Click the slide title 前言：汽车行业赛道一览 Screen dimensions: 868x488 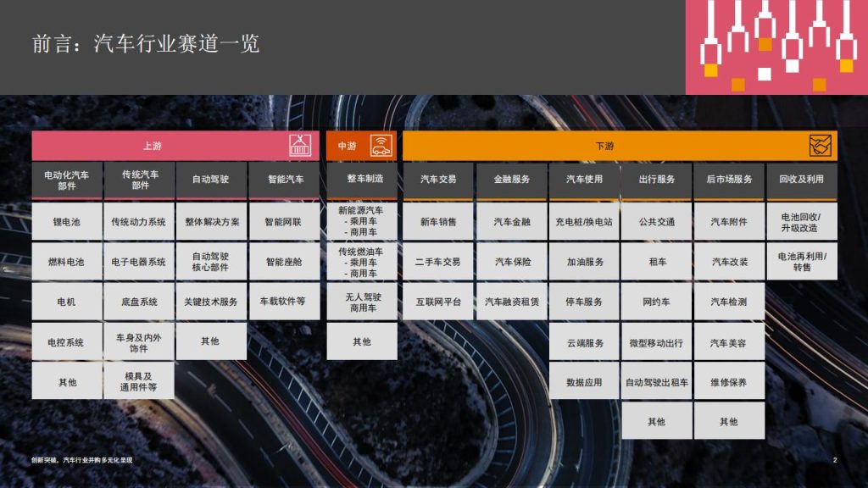point(146,43)
